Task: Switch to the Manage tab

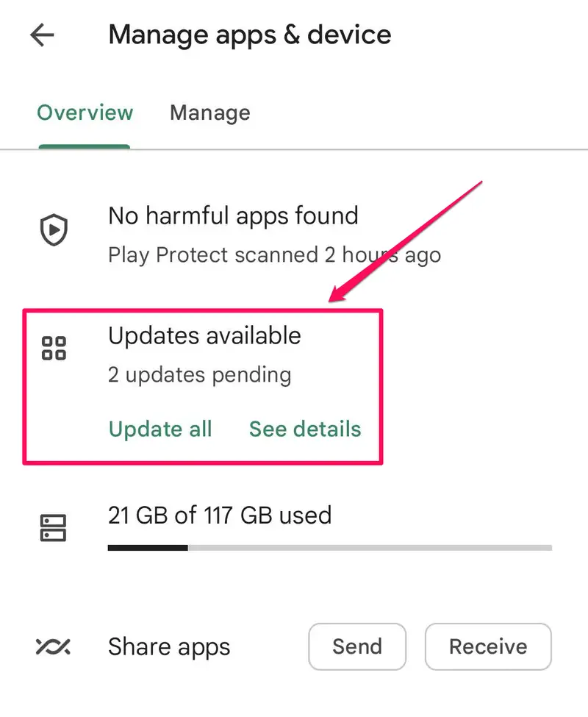Action: click(209, 113)
